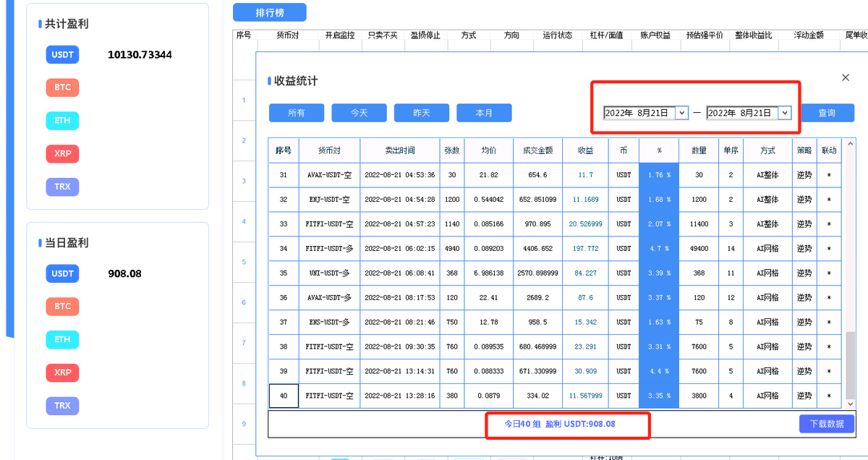Select USDT under 当日盈利
This screenshot has height=460, width=868.
point(62,273)
